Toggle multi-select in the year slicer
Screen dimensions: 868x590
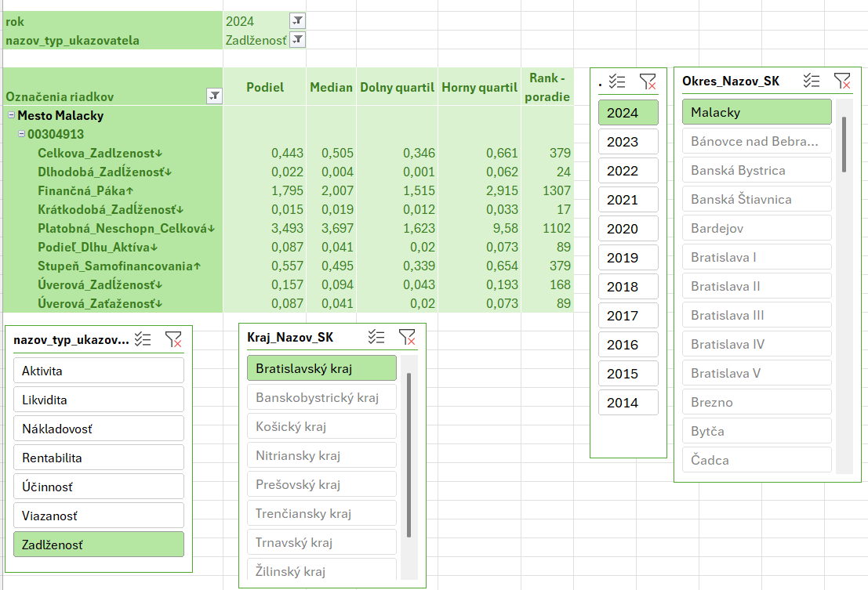pyautogui.click(x=617, y=81)
